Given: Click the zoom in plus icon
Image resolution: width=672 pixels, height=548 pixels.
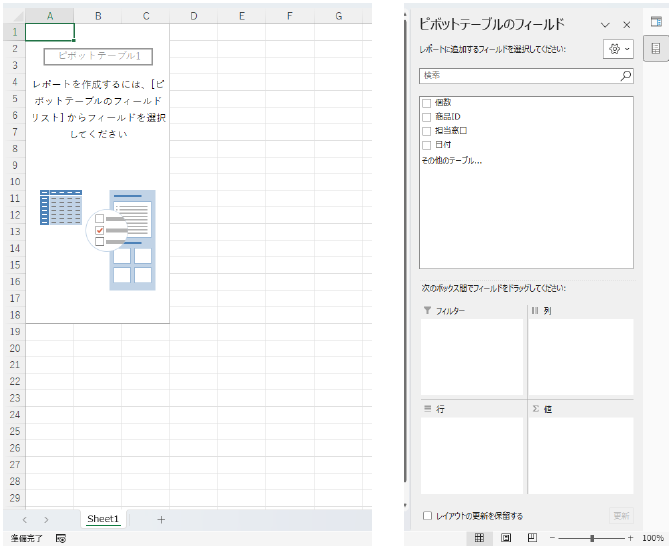Looking at the screenshot, I should click(x=628, y=538).
